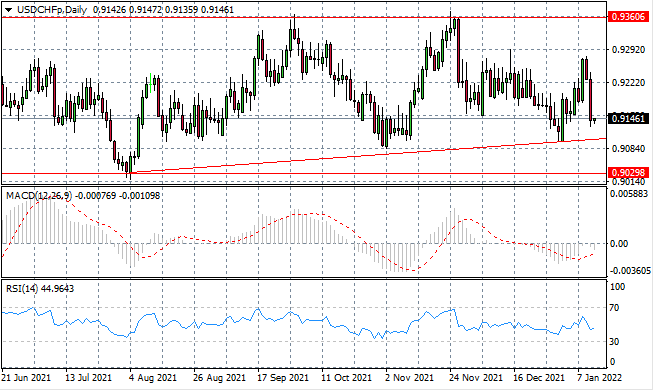Click the MACD zero level label 0.00

[x=620, y=243]
